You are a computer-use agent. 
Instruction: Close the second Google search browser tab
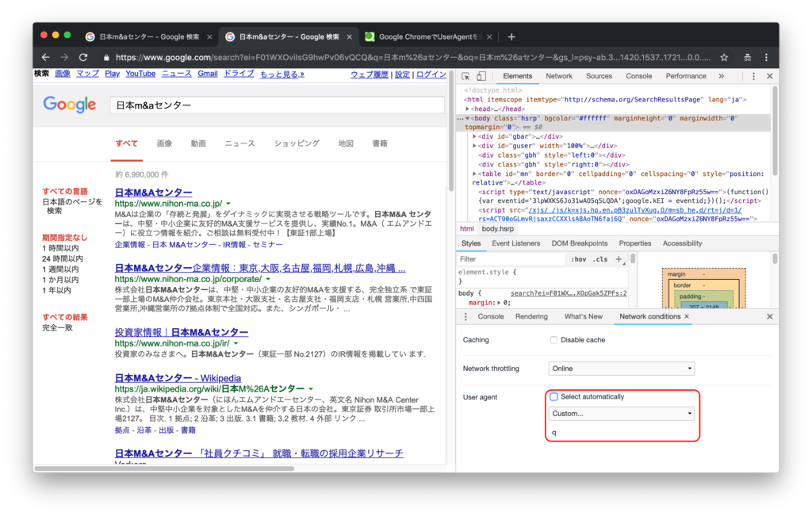click(350, 36)
